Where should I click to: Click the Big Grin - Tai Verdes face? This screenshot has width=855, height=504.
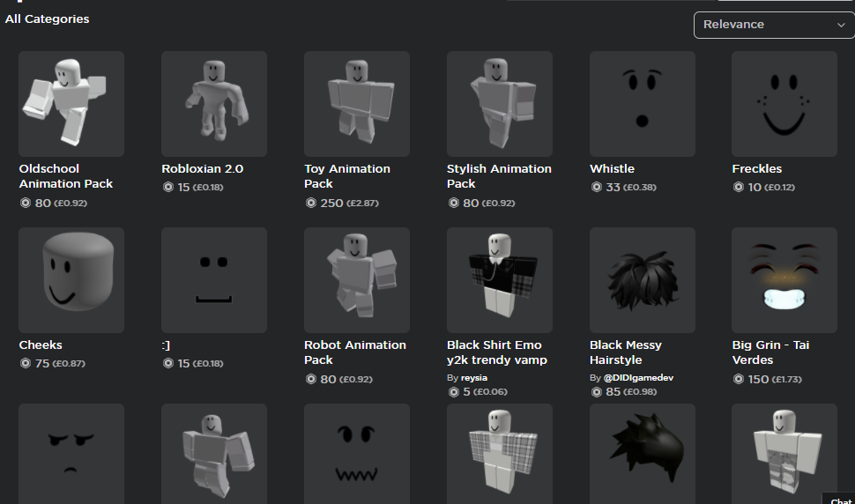point(784,280)
